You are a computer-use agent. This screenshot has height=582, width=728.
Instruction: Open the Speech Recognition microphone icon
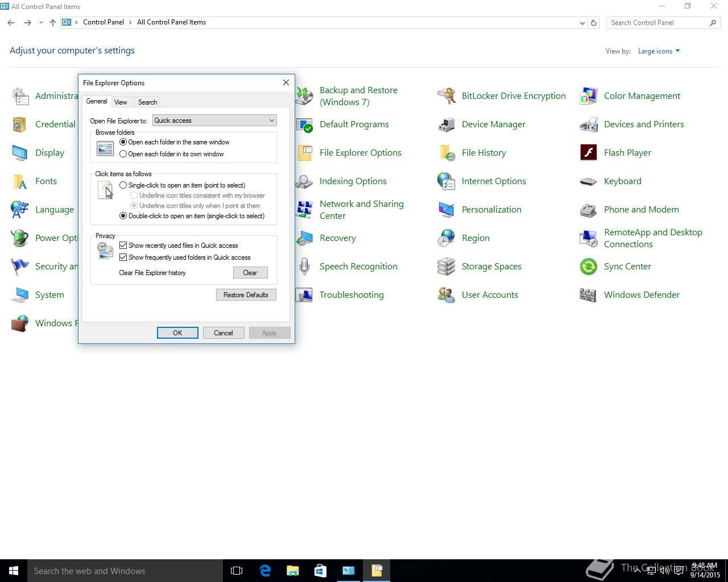[x=304, y=267]
